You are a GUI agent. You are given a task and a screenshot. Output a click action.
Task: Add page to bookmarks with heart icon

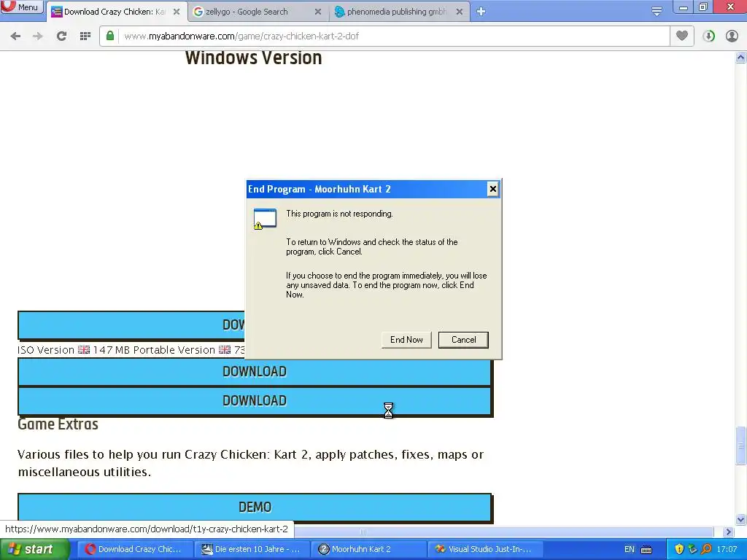coord(682,36)
